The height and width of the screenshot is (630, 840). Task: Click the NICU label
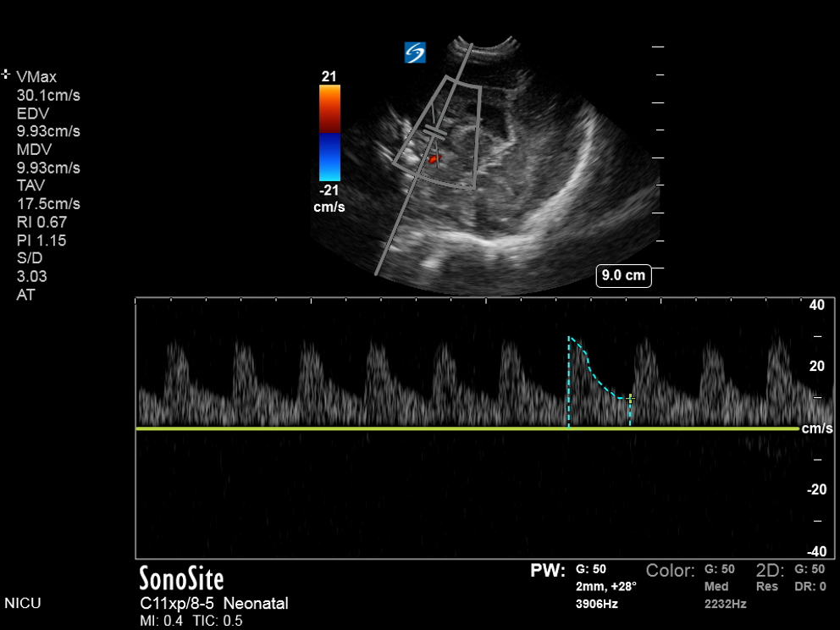[x=23, y=604]
